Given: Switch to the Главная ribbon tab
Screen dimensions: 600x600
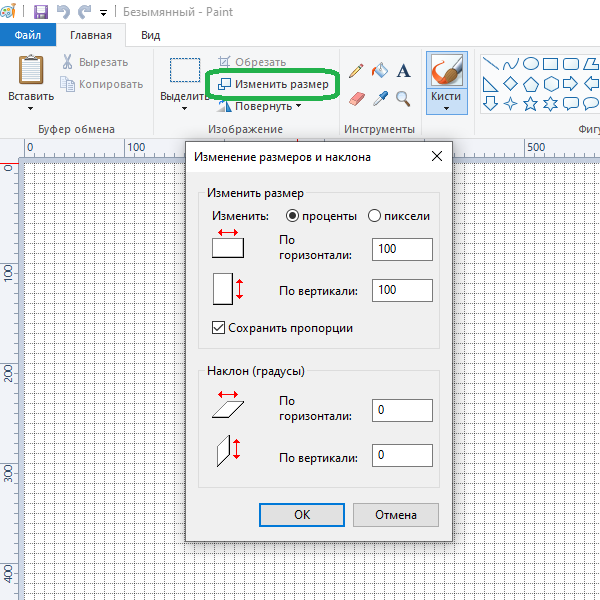Looking at the screenshot, I should click(91, 35).
